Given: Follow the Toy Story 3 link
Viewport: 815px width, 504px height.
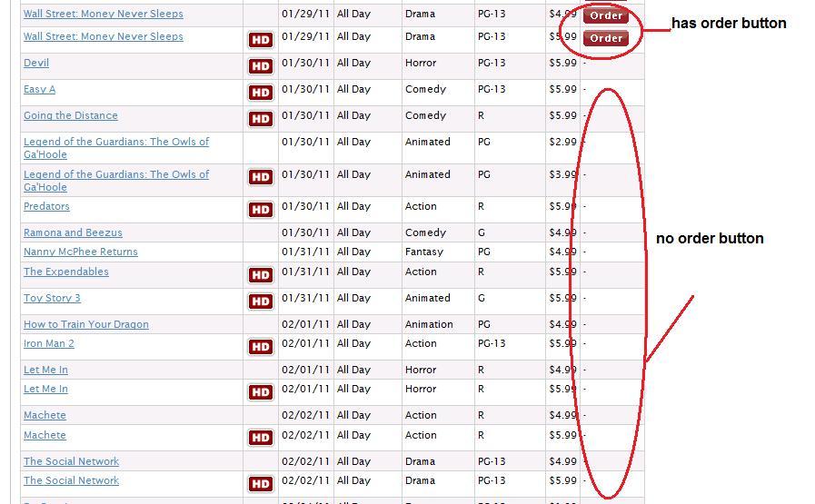Looking at the screenshot, I should [52, 298].
